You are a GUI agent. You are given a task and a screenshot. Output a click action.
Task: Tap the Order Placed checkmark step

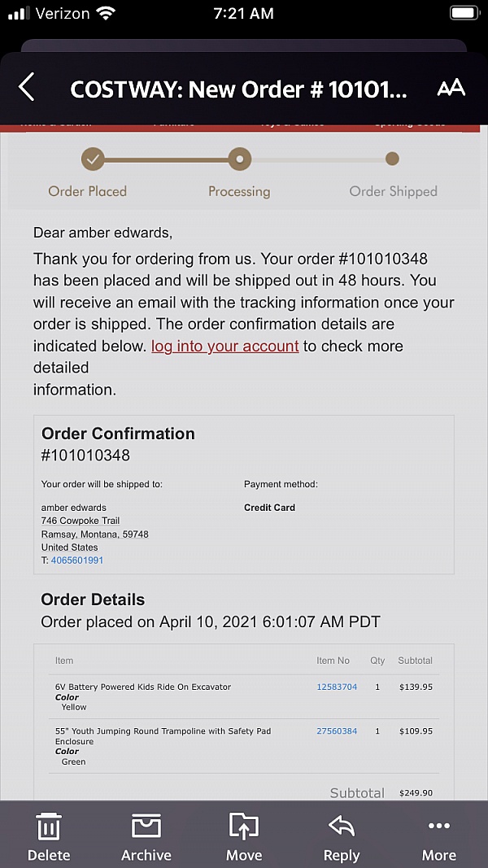[x=93, y=159]
